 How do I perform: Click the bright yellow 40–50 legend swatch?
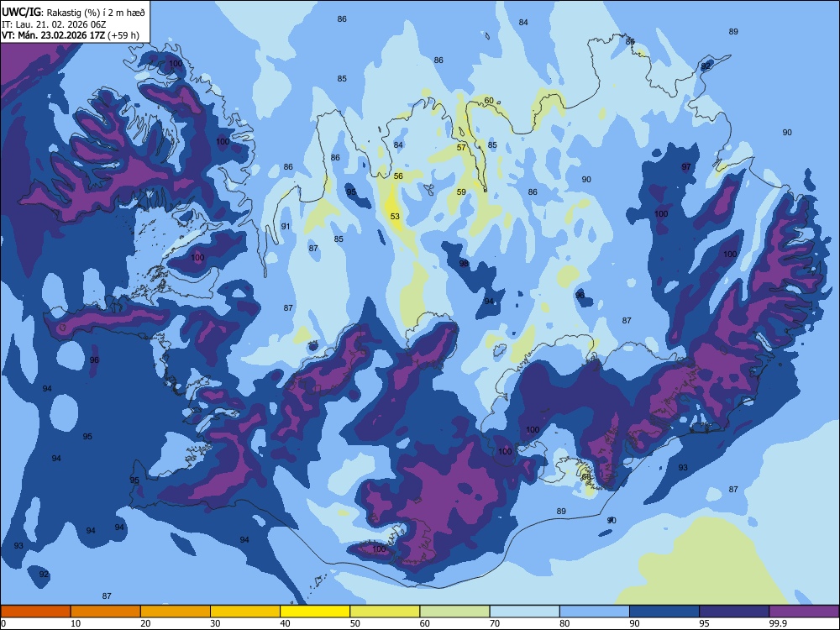coord(315,612)
